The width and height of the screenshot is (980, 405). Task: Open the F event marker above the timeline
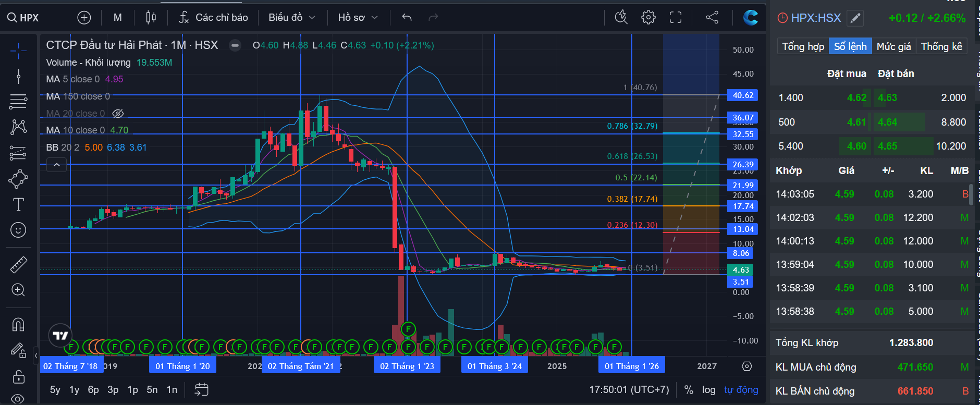[408, 329]
